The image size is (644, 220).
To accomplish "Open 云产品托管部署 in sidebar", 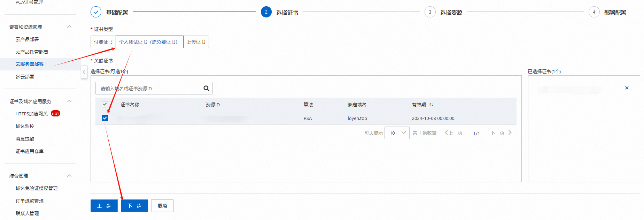I will coord(32,52).
